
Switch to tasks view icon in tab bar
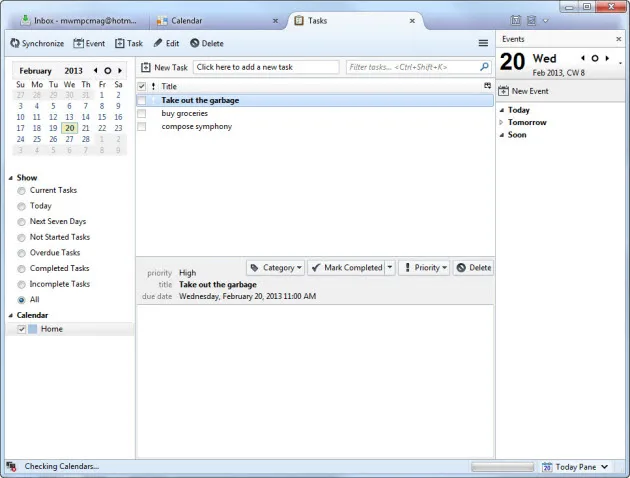tap(531, 20)
